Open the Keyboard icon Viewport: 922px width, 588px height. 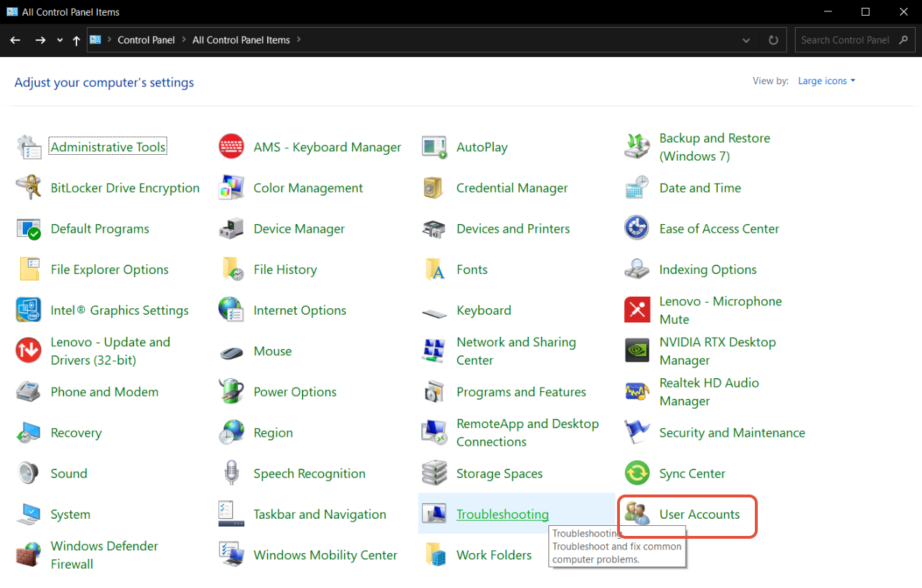point(434,313)
